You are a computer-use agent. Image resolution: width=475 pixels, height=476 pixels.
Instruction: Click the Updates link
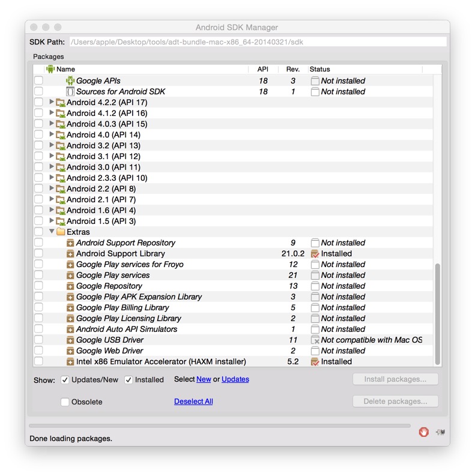pos(235,379)
